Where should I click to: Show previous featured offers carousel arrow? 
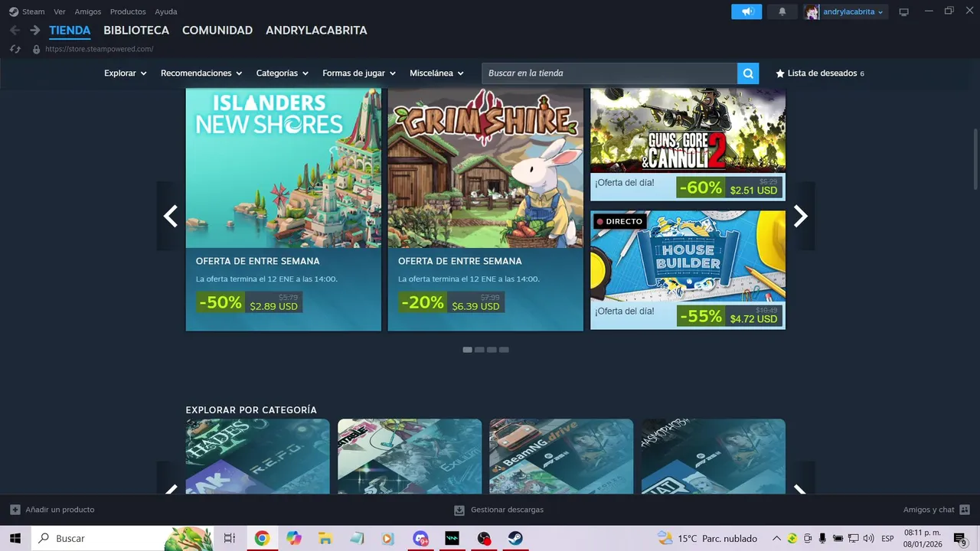(171, 217)
